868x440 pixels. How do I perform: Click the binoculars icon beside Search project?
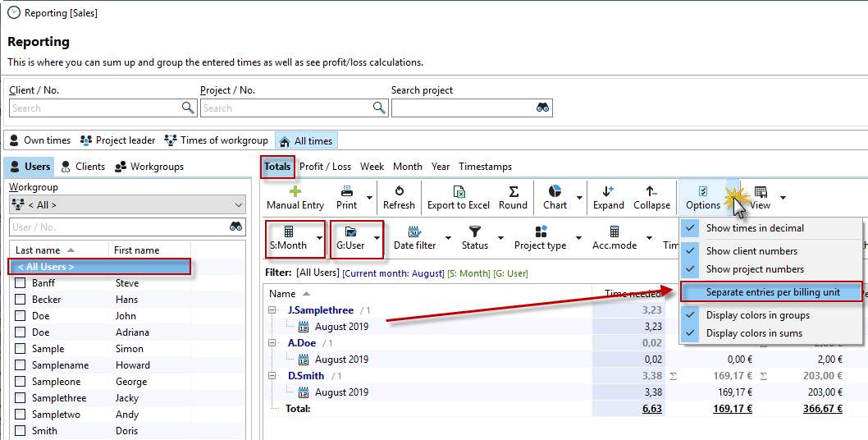click(542, 108)
